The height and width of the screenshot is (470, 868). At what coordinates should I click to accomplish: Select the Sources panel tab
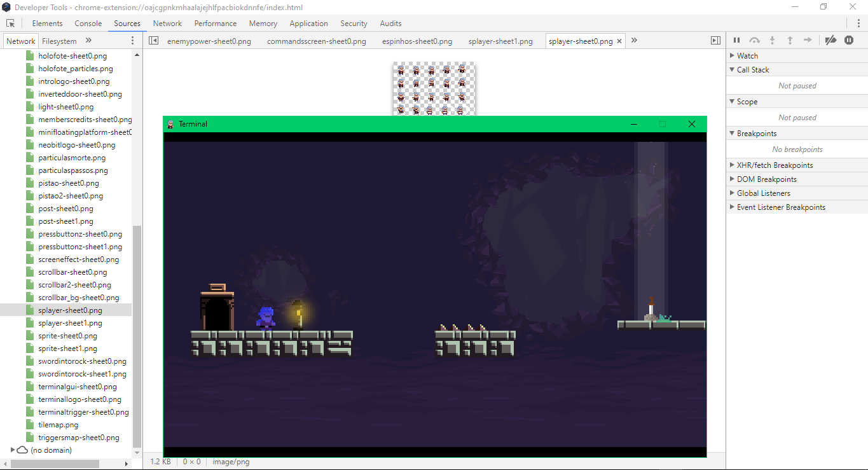click(x=127, y=24)
